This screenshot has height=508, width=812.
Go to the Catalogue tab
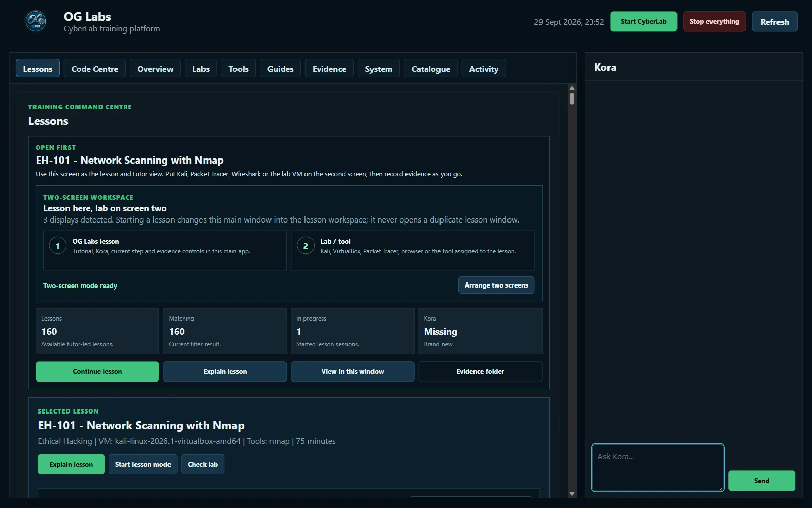pos(431,69)
